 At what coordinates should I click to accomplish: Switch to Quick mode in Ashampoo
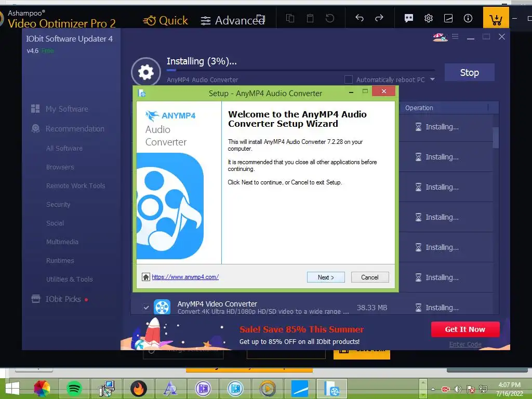point(165,20)
